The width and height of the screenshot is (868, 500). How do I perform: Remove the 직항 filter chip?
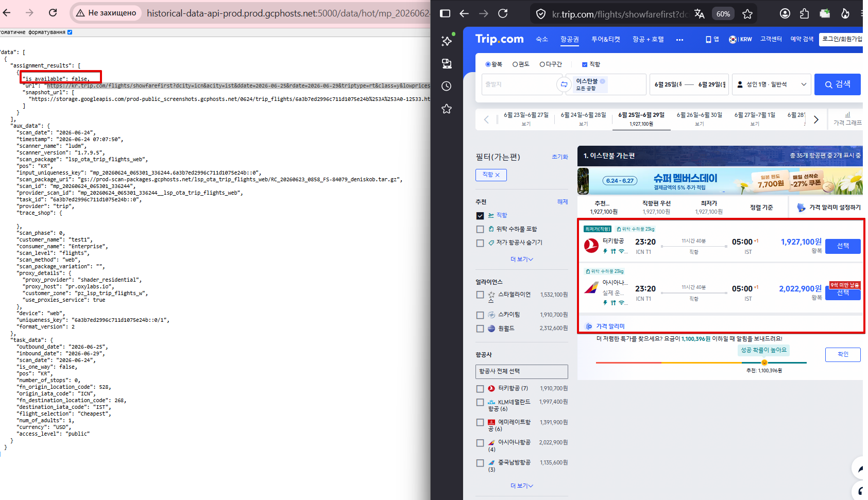(x=491, y=175)
